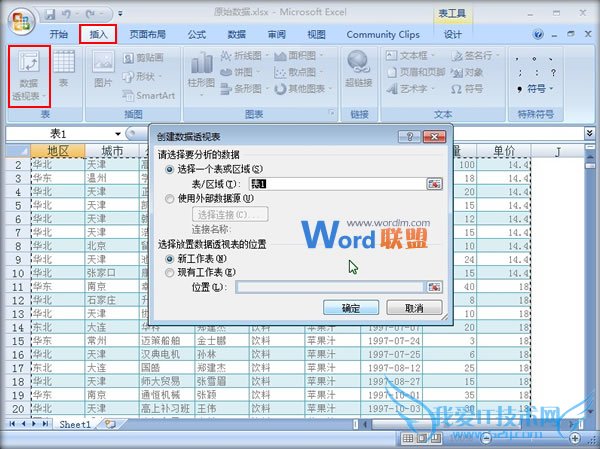Go to first sheet navigation arrow

point(13,424)
